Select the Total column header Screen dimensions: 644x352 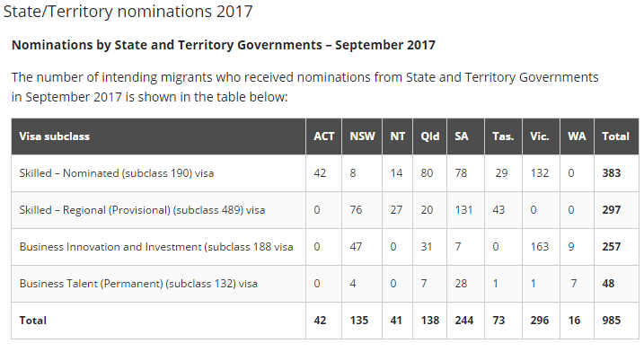click(615, 136)
